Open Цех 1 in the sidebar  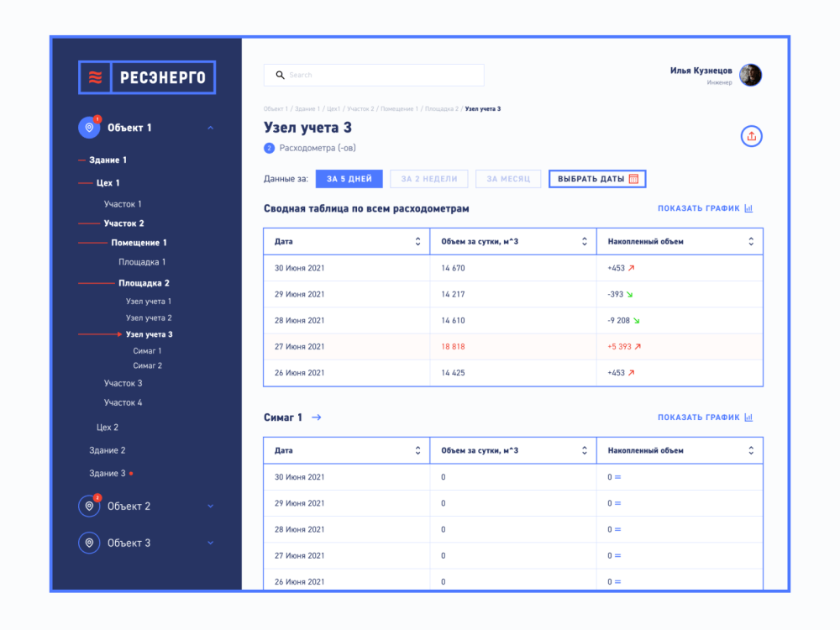point(108,182)
